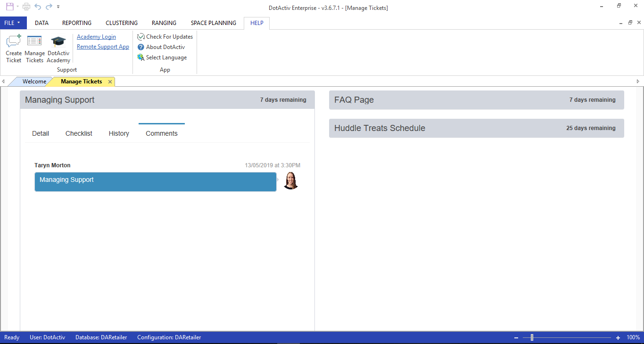
Task: Switch to the REPORTING ribbon tab
Action: [x=77, y=23]
